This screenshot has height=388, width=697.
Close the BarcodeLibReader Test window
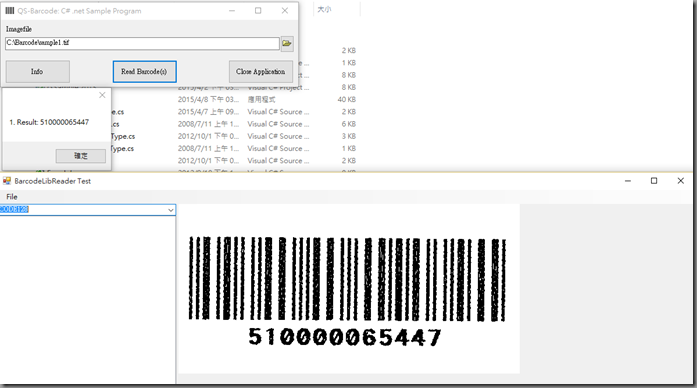(x=681, y=181)
